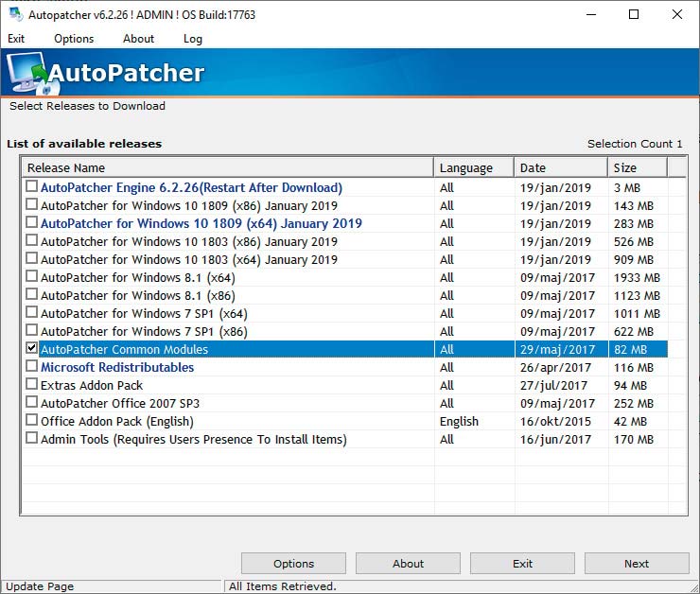Click the Options button at bottom
This screenshot has height=594, width=700.
tap(294, 564)
